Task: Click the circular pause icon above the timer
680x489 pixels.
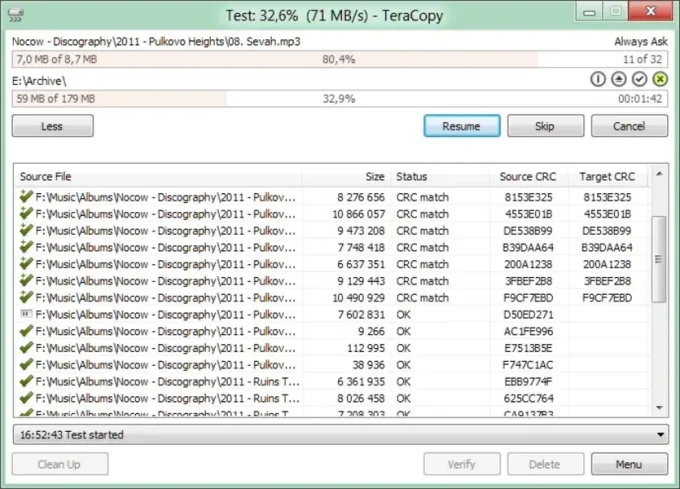Action: [599, 79]
